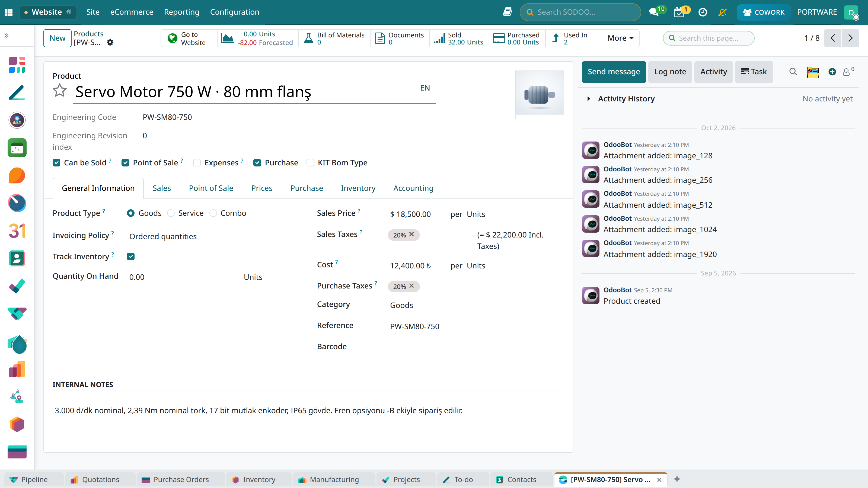
Task: Click the clock timer icon in top bar
Action: [703, 12]
